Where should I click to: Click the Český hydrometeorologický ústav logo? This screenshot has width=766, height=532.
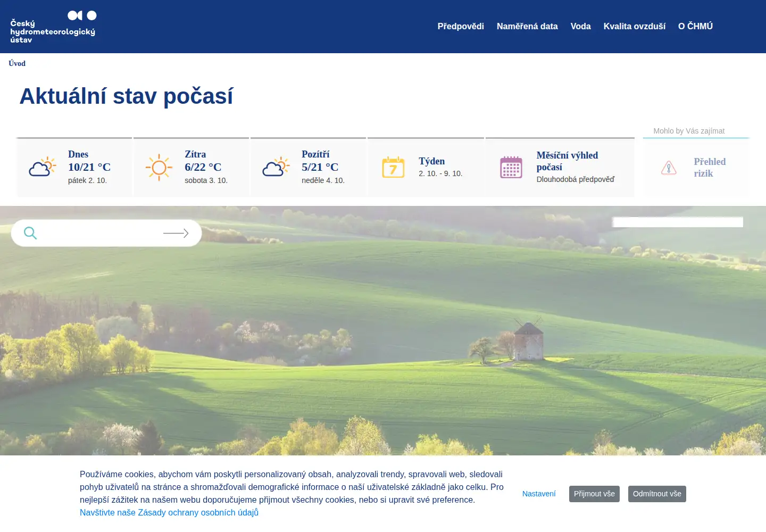53,27
